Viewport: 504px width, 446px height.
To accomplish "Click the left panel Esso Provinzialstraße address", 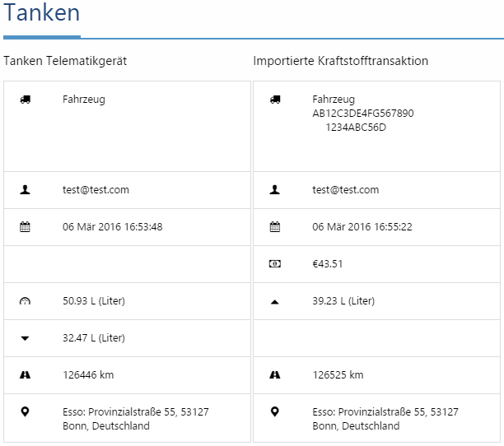I will [x=135, y=419].
